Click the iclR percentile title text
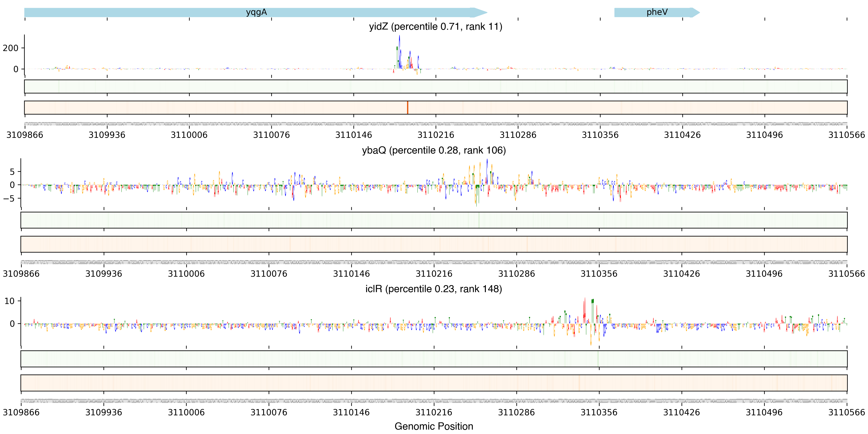The image size is (868, 434). (434, 289)
